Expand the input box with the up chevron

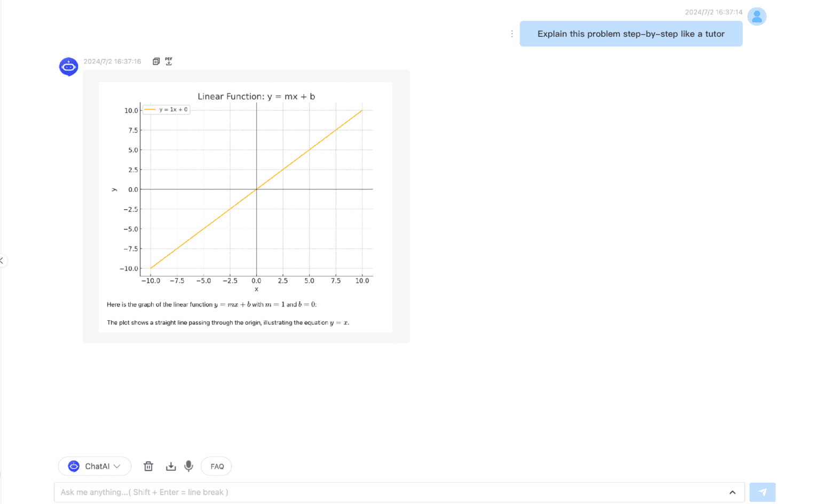732,492
